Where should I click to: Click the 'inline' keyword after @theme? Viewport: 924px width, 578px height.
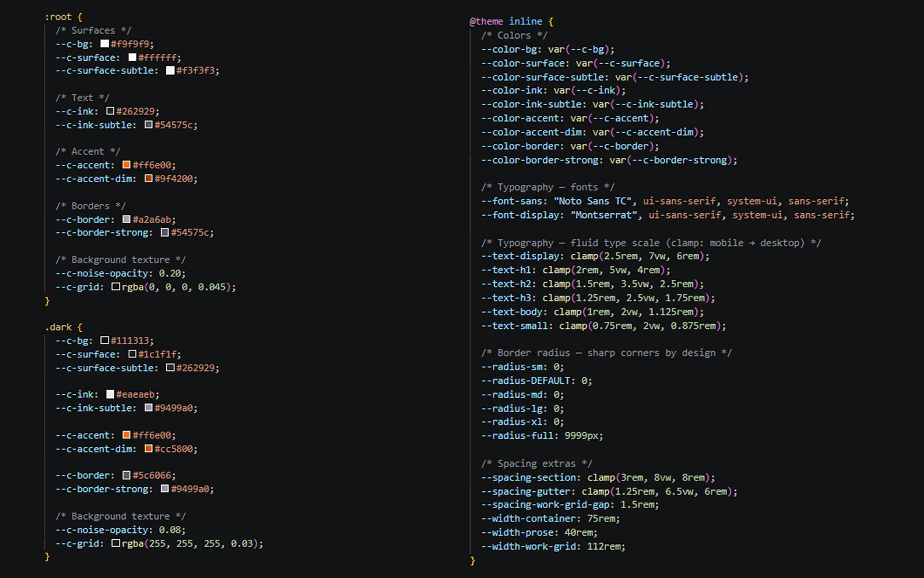526,21
